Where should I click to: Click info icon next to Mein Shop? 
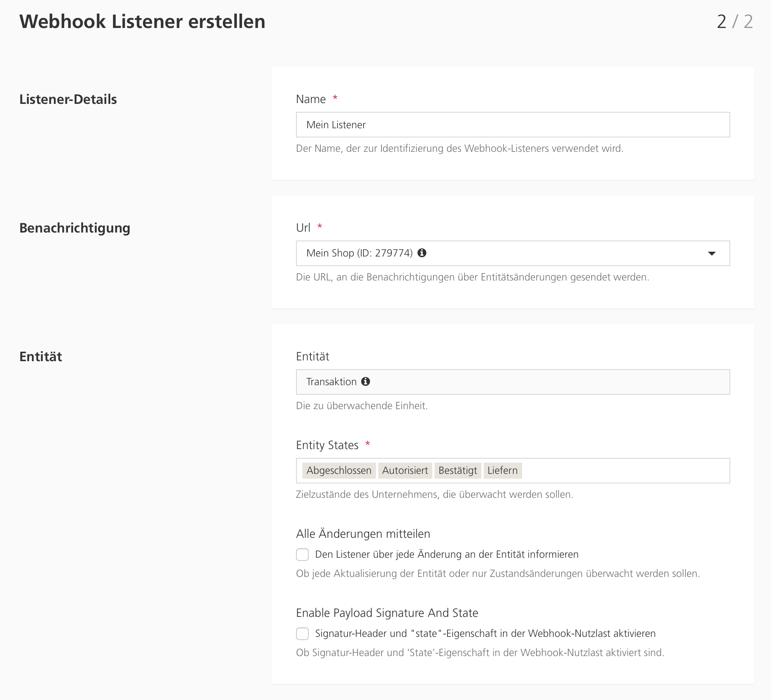(422, 253)
